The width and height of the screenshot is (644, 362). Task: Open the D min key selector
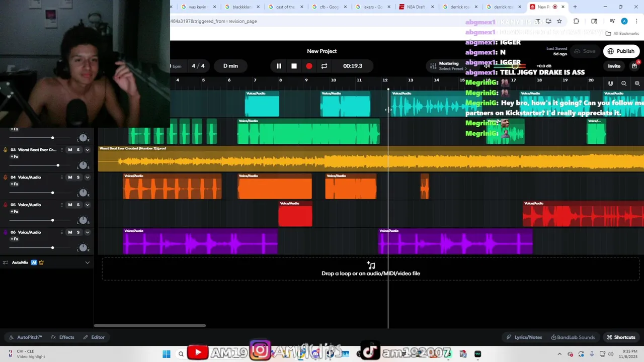coord(230,66)
